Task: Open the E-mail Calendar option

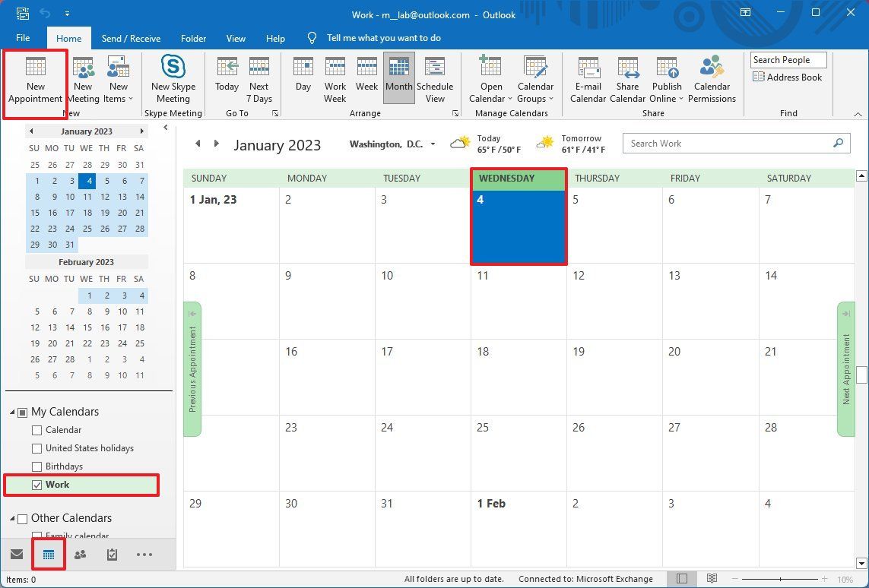Action: pyautogui.click(x=588, y=78)
